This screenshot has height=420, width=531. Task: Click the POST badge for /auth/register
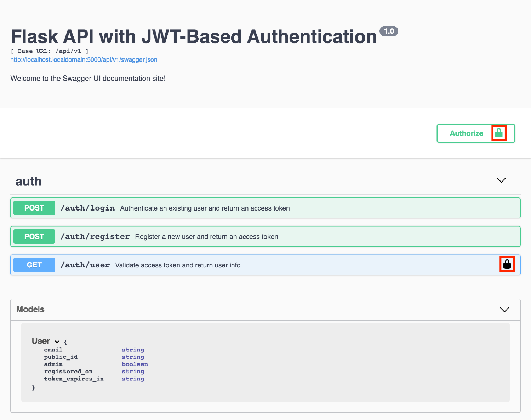(x=34, y=236)
